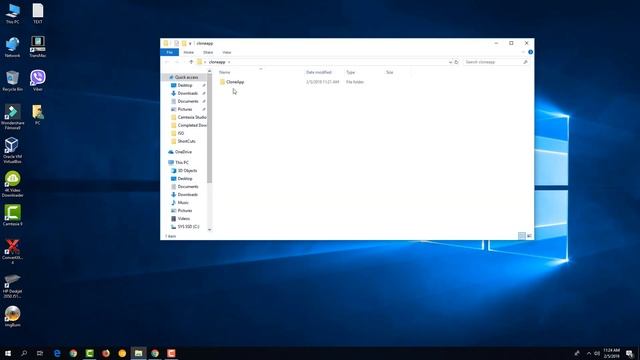Open the Windows Start menu
Screen dimensions: 640x360
pyautogui.click(x=8, y=353)
